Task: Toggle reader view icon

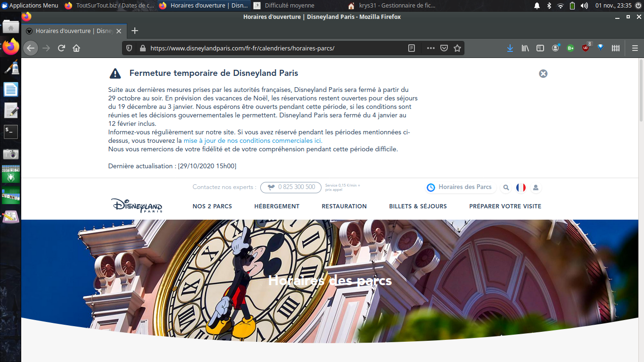Action: click(412, 48)
